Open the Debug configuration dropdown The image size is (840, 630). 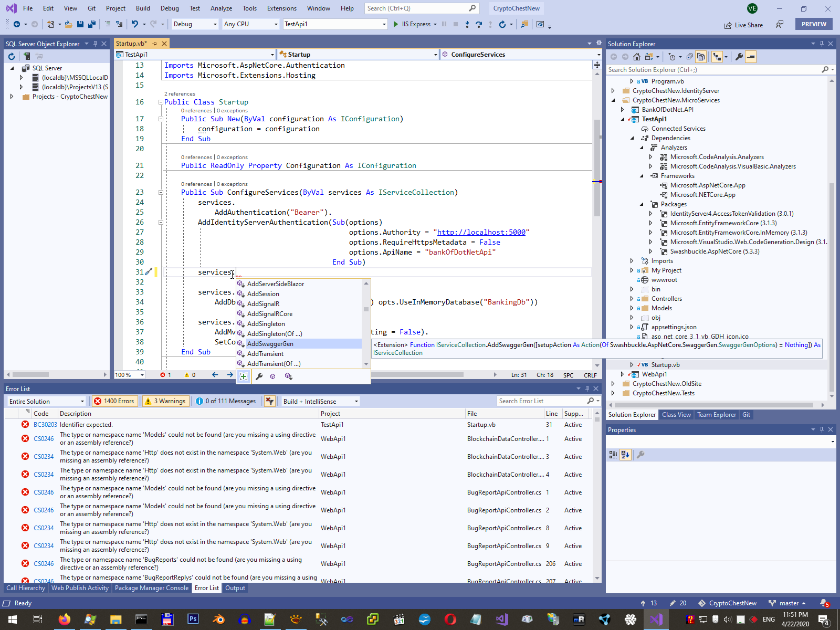point(195,24)
